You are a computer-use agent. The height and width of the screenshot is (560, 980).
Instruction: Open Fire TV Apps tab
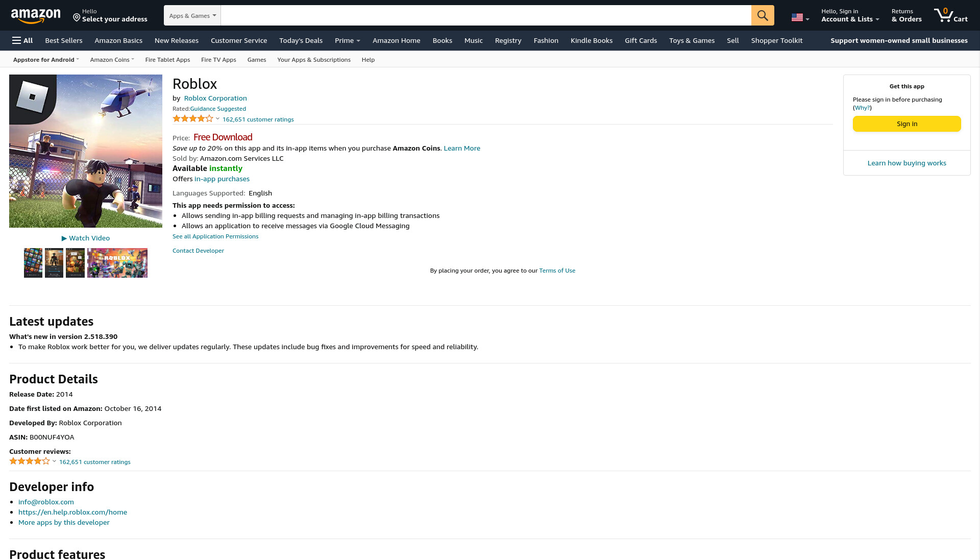[x=218, y=60]
